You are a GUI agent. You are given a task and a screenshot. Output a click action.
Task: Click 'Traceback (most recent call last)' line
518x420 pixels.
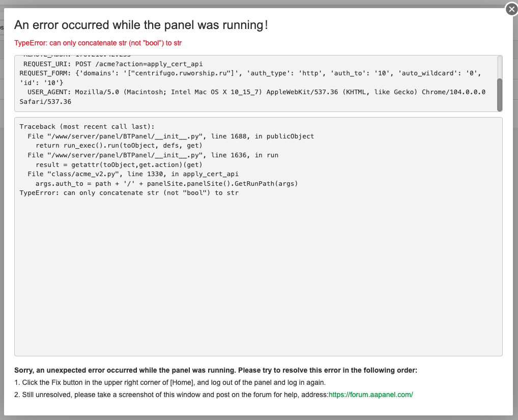[x=87, y=127]
